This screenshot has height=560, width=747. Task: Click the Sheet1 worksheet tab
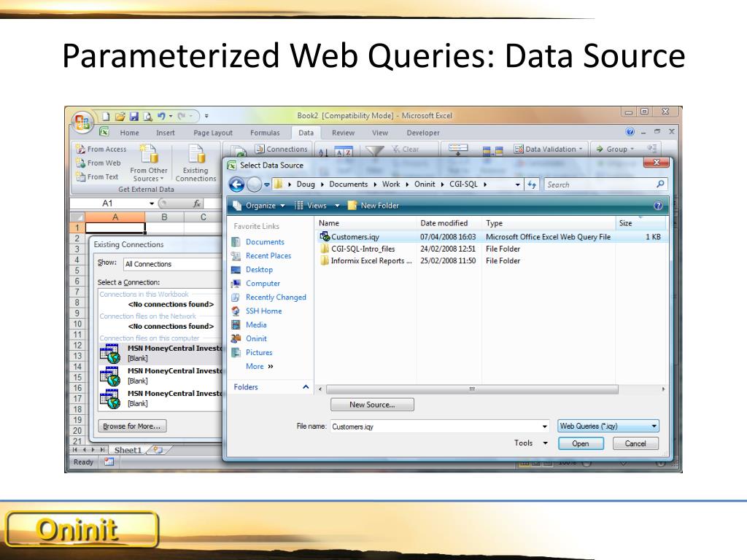point(128,450)
